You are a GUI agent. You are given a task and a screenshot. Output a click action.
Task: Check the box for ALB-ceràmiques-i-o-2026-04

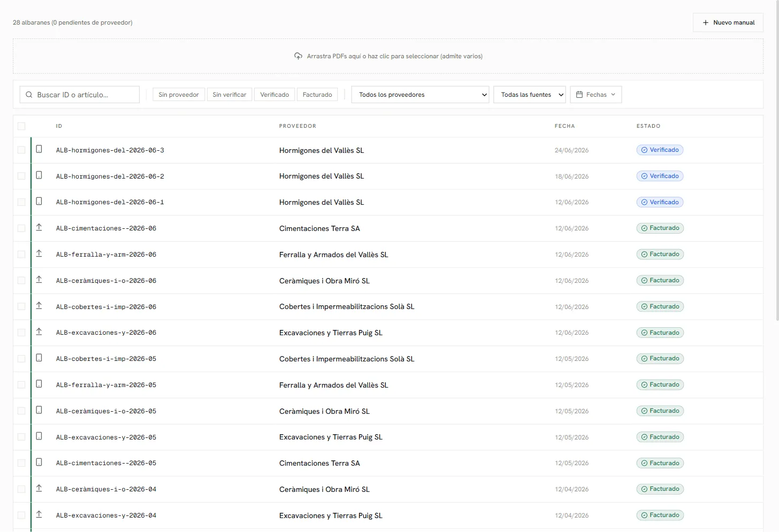[21, 489]
